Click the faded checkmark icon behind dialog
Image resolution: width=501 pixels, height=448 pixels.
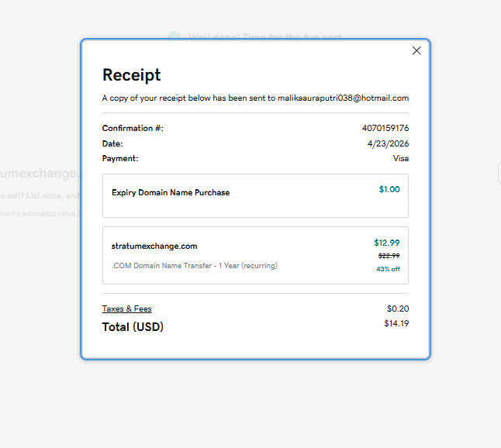[x=174, y=36]
